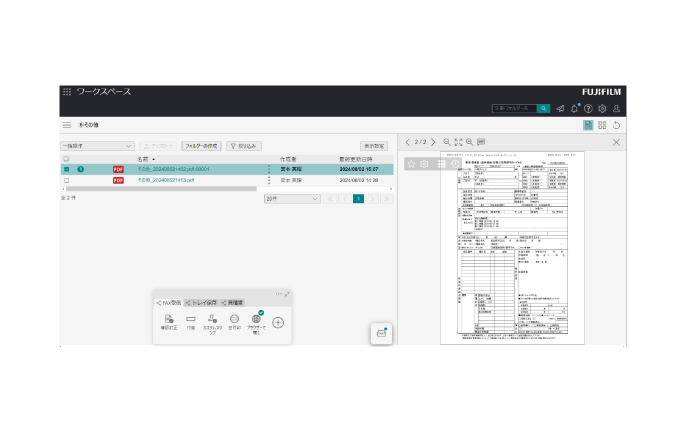This screenshot has width=686, height=431.
Task: Open the 一括操作 bulk action dropdown
Action: [x=97, y=146]
